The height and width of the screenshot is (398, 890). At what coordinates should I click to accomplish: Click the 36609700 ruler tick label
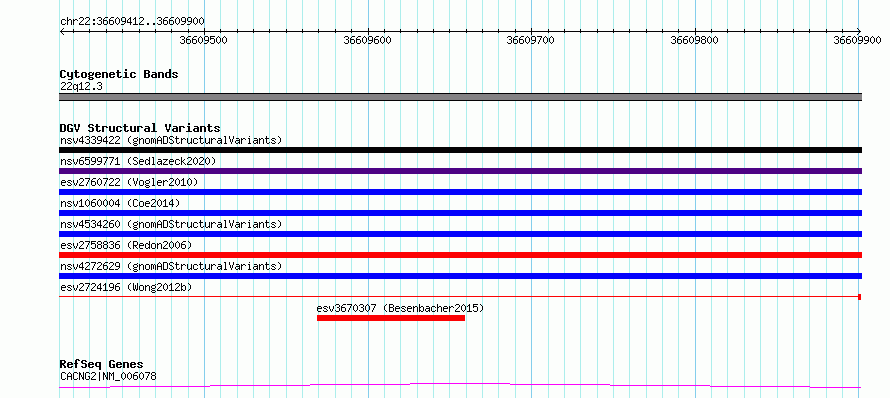click(x=531, y=40)
